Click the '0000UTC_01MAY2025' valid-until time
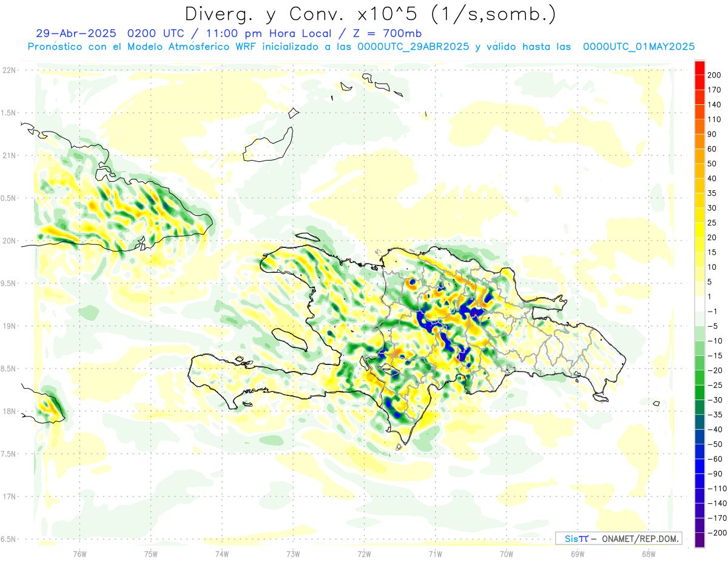Image resolution: width=728 pixels, height=562 pixels. coord(638,46)
